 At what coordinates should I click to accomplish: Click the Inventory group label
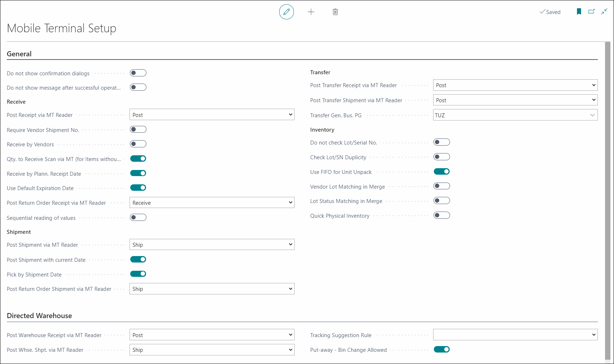pos(322,130)
